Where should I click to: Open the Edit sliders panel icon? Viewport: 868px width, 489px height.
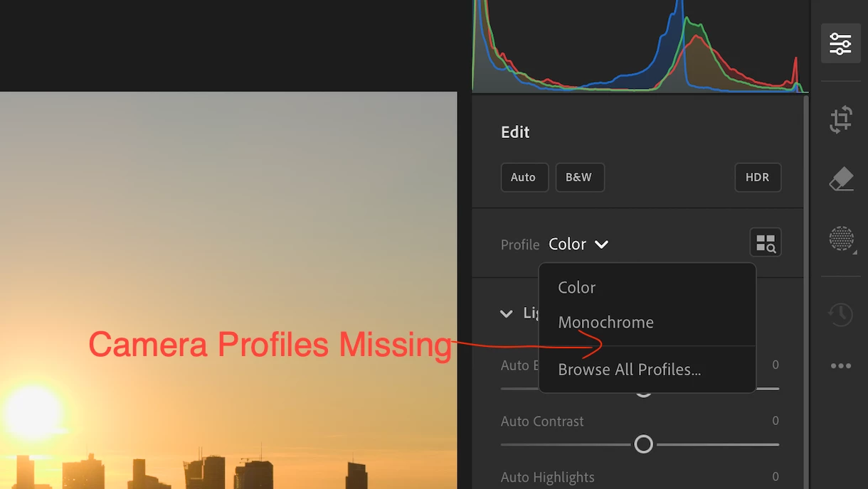[x=840, y=43]
